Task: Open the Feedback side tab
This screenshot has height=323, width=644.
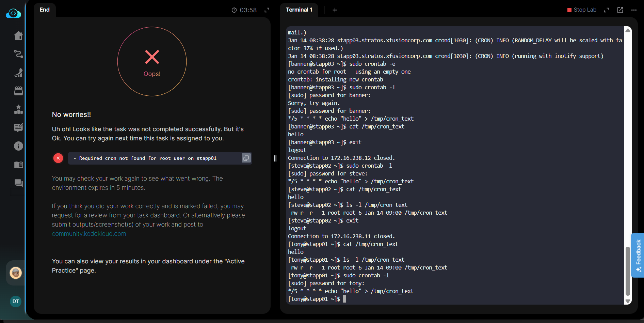Action: point(638,255)
